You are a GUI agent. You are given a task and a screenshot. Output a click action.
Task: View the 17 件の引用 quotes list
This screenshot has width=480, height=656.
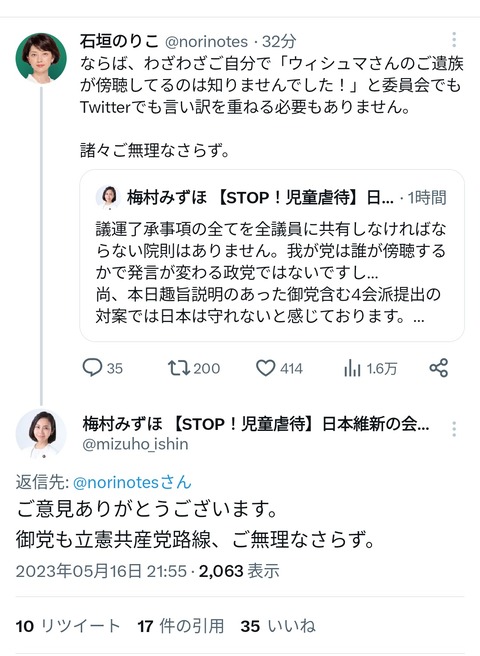click(181, 626)
